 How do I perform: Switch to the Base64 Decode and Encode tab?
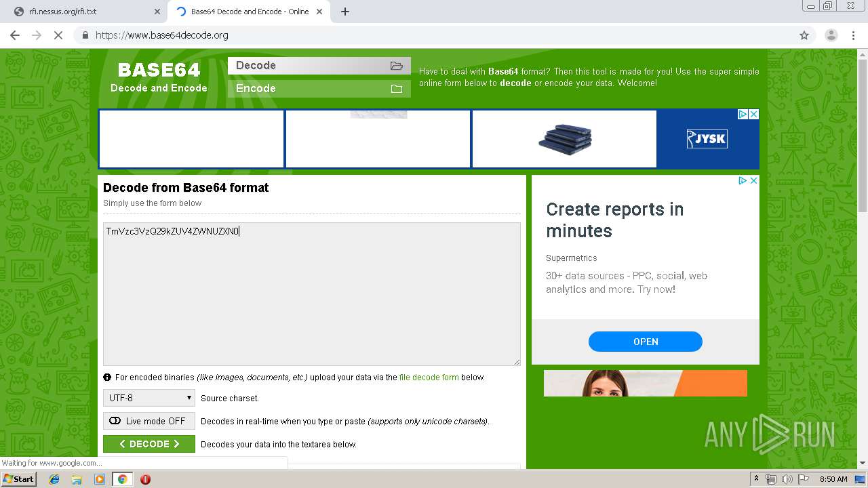tap(250, 12)
